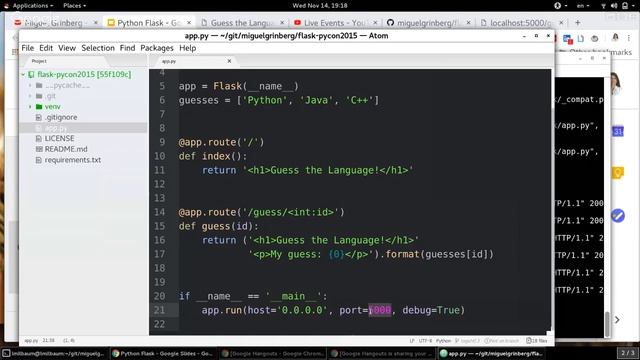Open the View menu in Atom
The image size is (640, 360).
[x=67, y=48]
